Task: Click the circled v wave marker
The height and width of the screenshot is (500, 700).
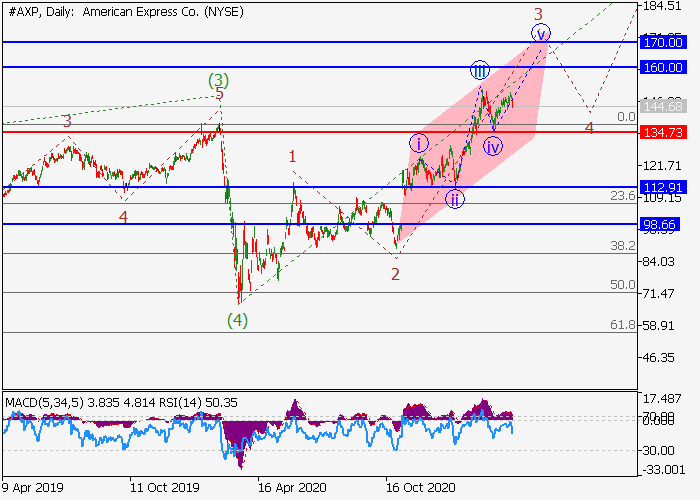Action: (541, 33)
